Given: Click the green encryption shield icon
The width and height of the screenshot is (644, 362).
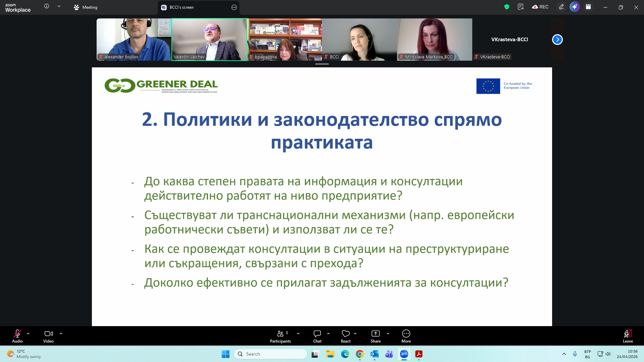Looking at the screenshot, I should tap(507, 7).
